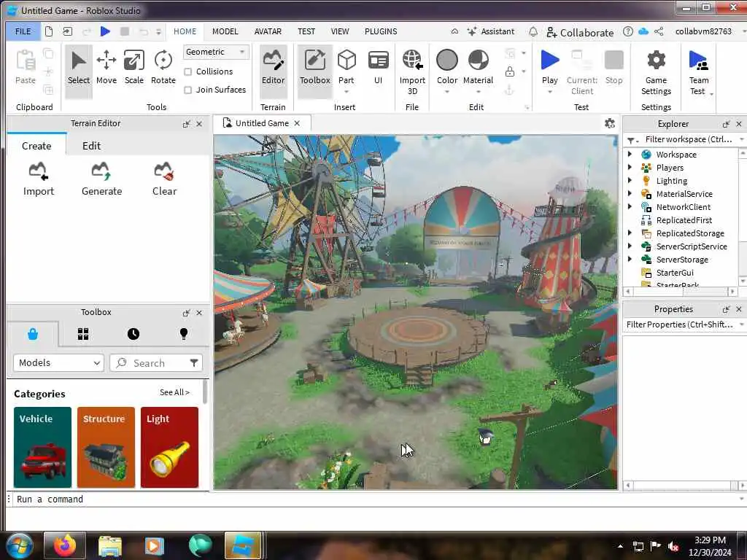
Task: Switch to the TEST ribbon tab
Action: [306, 31]
